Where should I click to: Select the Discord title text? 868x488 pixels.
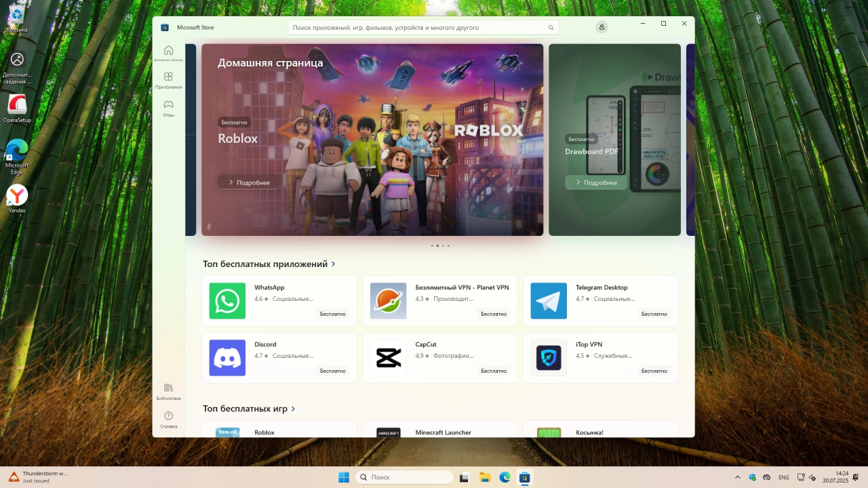[265, 344]
